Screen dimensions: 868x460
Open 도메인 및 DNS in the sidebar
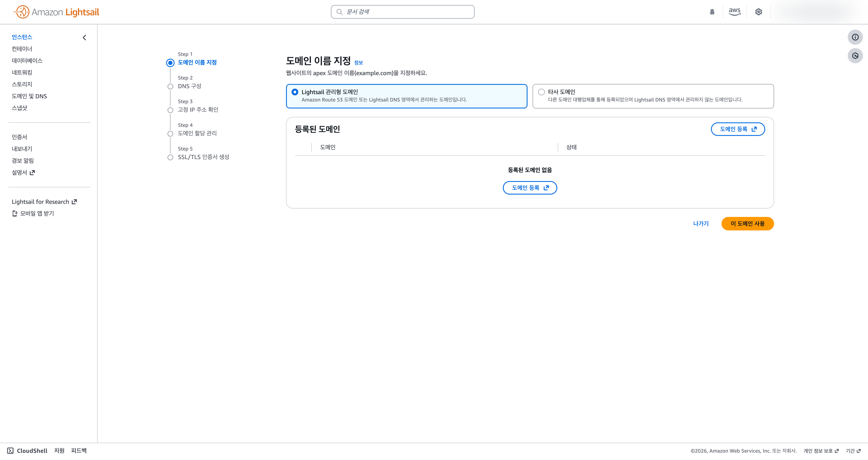(x=29, y=96)
